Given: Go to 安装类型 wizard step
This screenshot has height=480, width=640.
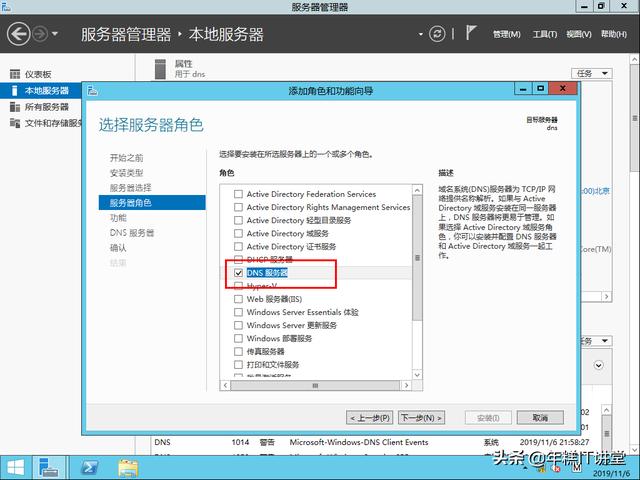Looking at the screenshot, I should tap(127, 173).
